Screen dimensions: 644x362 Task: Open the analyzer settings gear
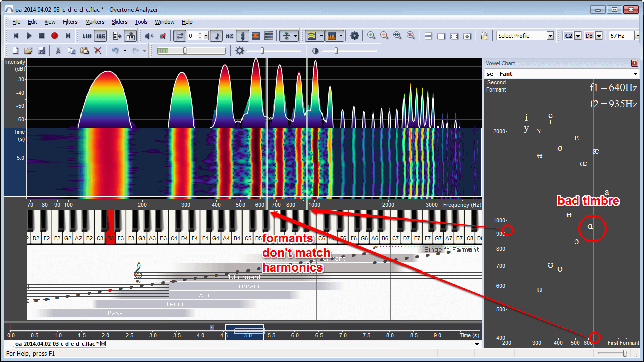point(354,36)
